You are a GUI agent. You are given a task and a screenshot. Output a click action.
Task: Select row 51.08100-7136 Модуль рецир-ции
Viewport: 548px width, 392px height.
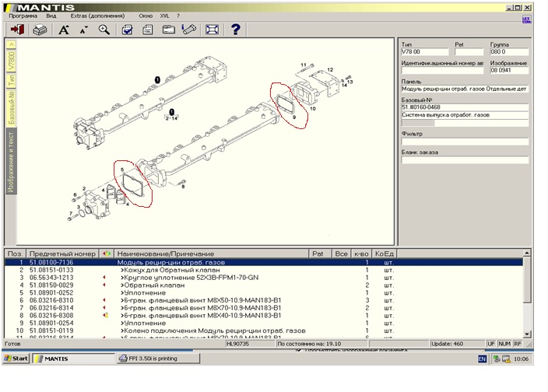[x=156, y=263]
